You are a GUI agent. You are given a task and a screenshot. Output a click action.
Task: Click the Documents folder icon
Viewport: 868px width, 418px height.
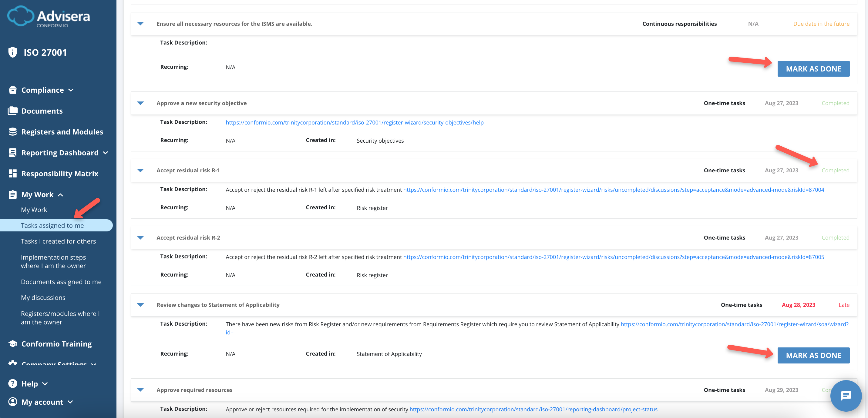12,111
